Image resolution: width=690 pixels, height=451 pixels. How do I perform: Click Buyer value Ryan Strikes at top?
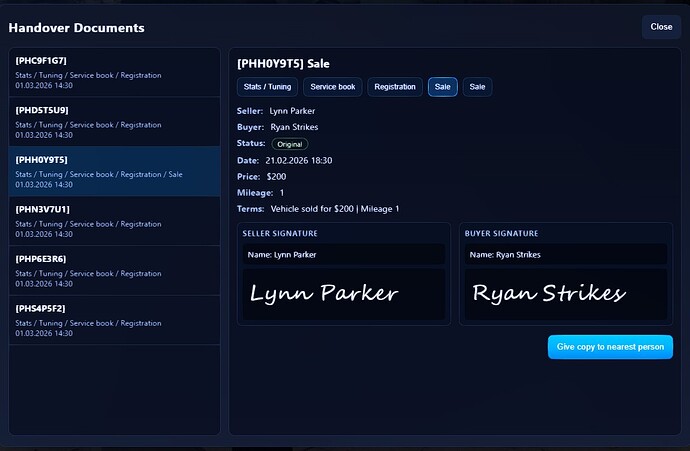point(294,127)
